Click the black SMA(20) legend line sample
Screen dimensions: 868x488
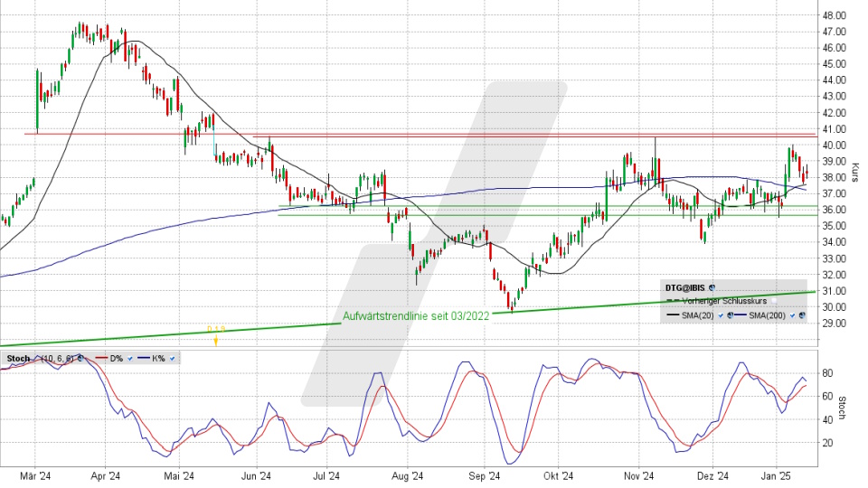coord(673,314)
